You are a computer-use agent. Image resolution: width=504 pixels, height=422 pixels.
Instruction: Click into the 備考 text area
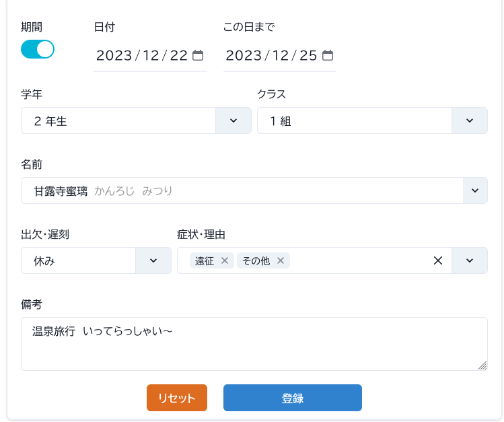click(x=254, y=344)
